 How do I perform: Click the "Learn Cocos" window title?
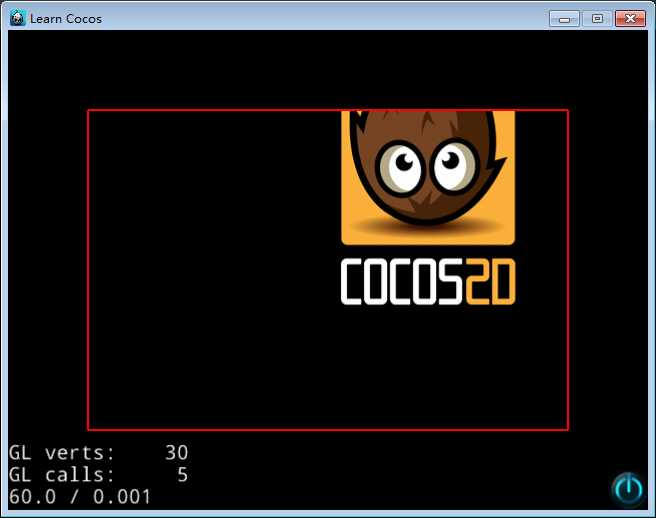(66, 19)
